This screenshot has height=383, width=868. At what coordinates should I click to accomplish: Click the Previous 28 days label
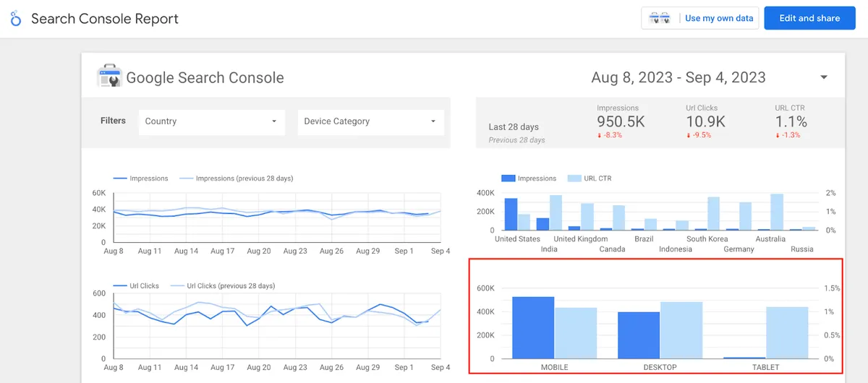click(x=516, y=140)
